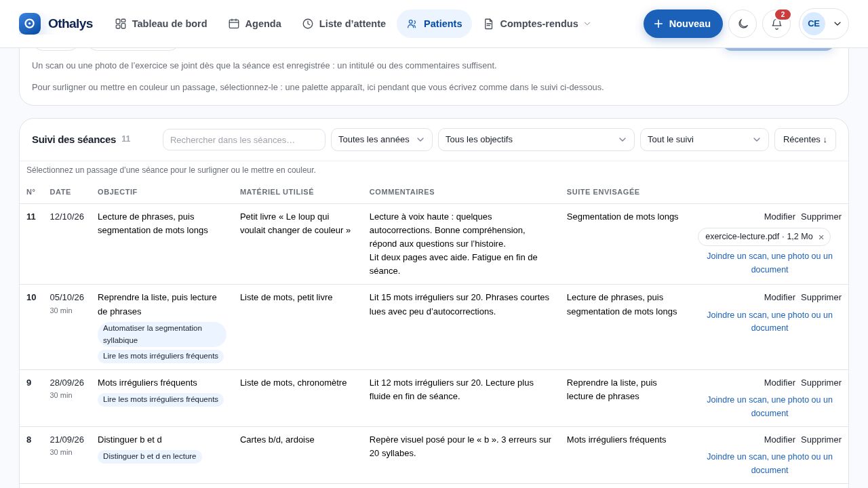Open the Toutes les années dropdown
Screen dimensions: 868x488
382,140
